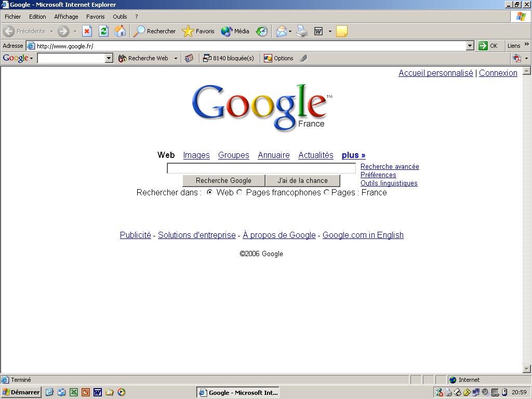532x399 pixels.
Task: Select the Web search radio button
Action: tap(209, 192)
